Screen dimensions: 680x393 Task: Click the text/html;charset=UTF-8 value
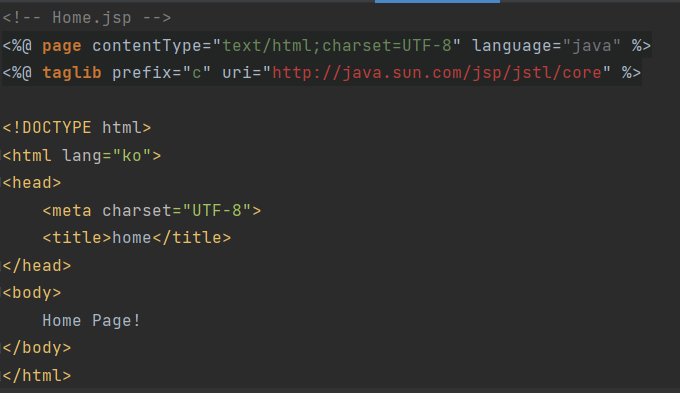pos(337,46)
